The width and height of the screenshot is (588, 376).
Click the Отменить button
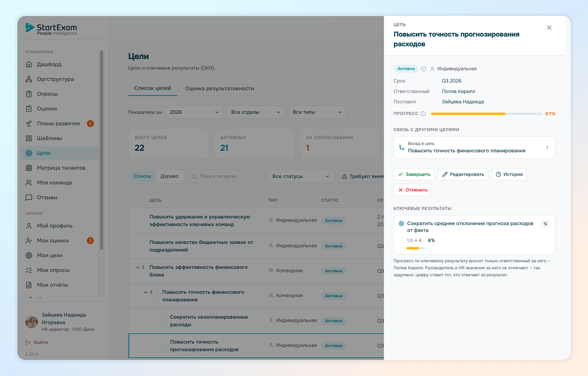(x=413, y=190)
